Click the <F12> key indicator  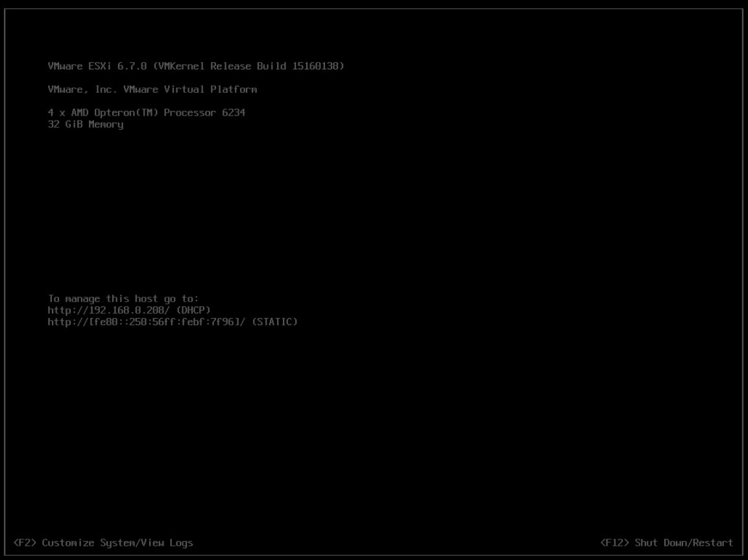click(x=614, y=542)
